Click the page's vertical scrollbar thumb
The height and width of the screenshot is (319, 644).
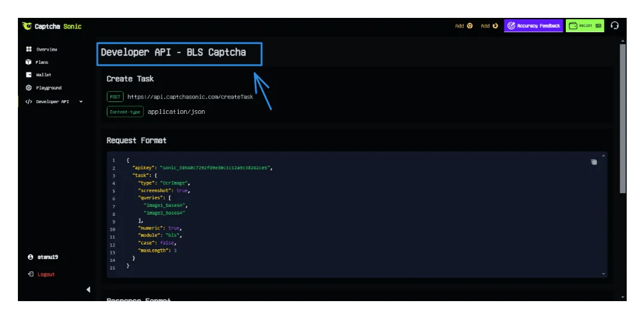623,118
